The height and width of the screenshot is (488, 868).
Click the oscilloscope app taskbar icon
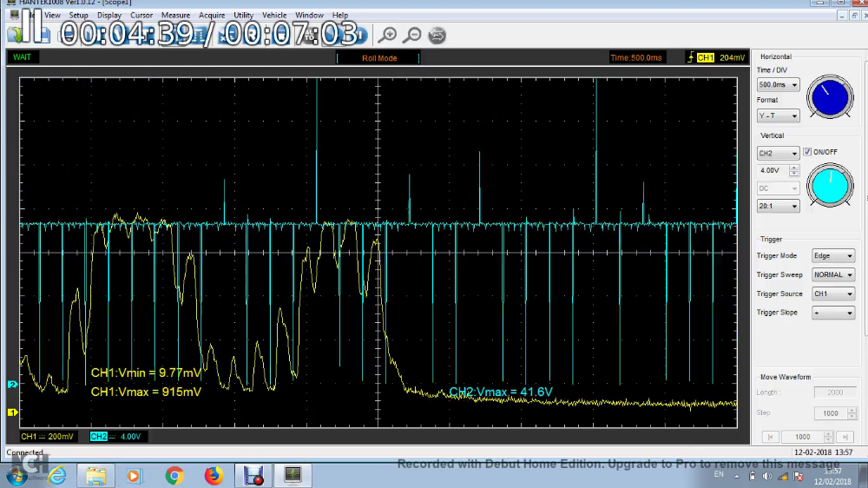(293, 476)
